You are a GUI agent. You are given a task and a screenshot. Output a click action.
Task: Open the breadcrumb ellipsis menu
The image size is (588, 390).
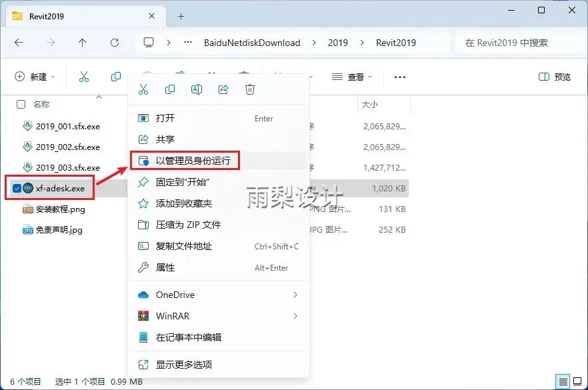(x=188, y=43)
